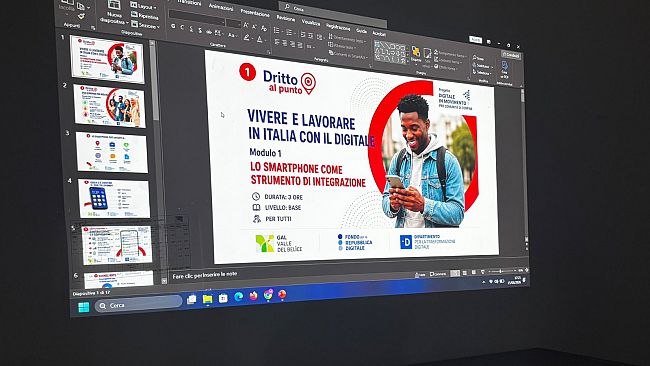
Task: Click the Nuova diapositiva button icon
Action: point(114,5)
